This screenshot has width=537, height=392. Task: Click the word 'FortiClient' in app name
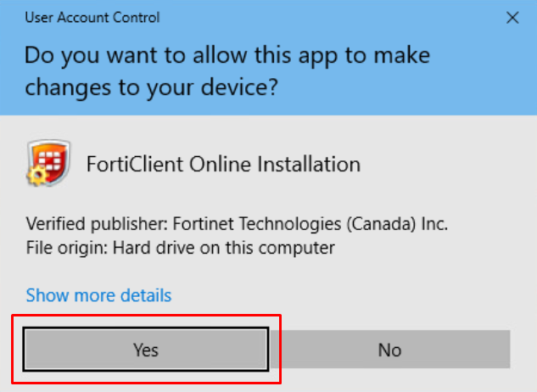tap(131, 163)
